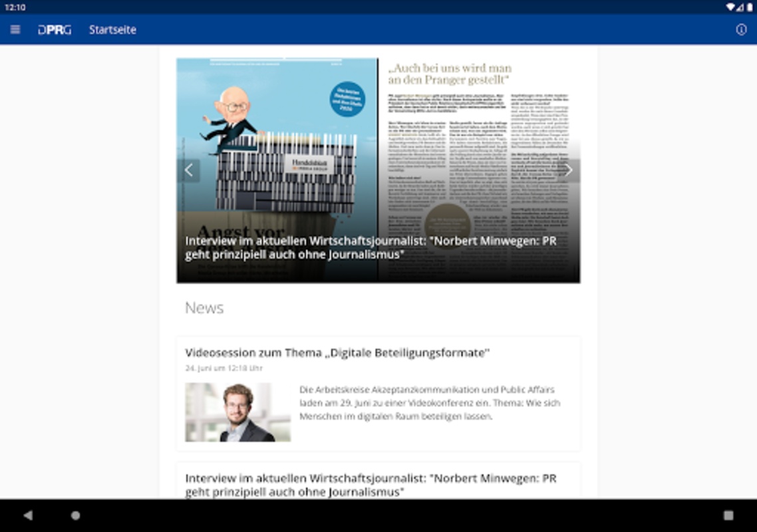Advance to next carousel slide

tap(568, 170)
